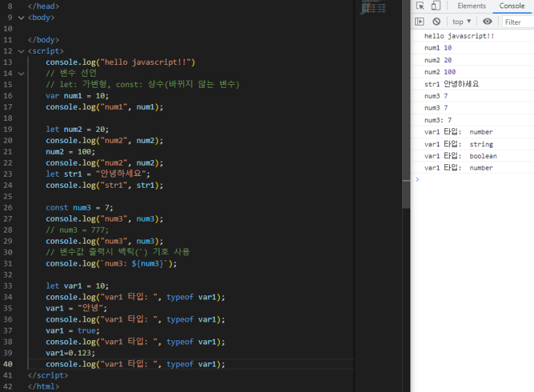Click the 'num2 100' console log row
The height and width of the screenshot is (392, 534).
[472, 72]
